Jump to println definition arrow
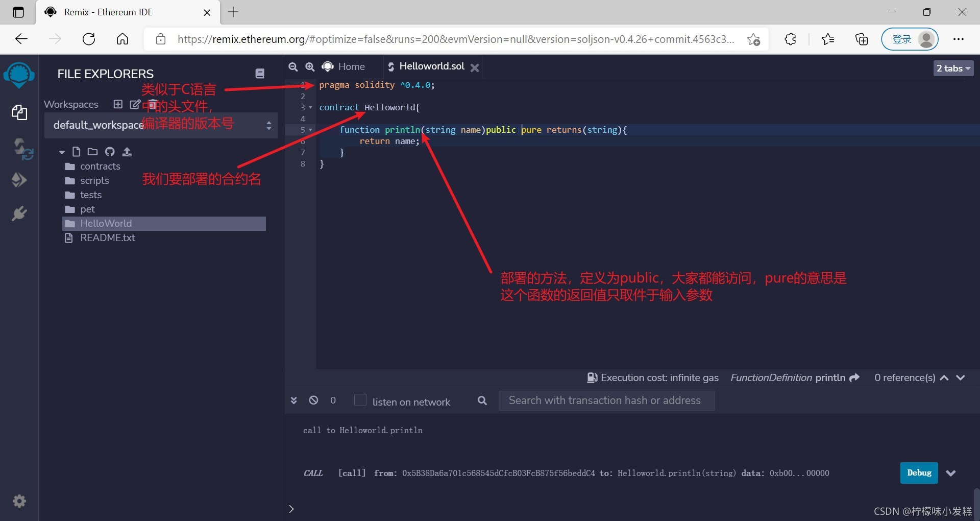 (x=854, y=377)
